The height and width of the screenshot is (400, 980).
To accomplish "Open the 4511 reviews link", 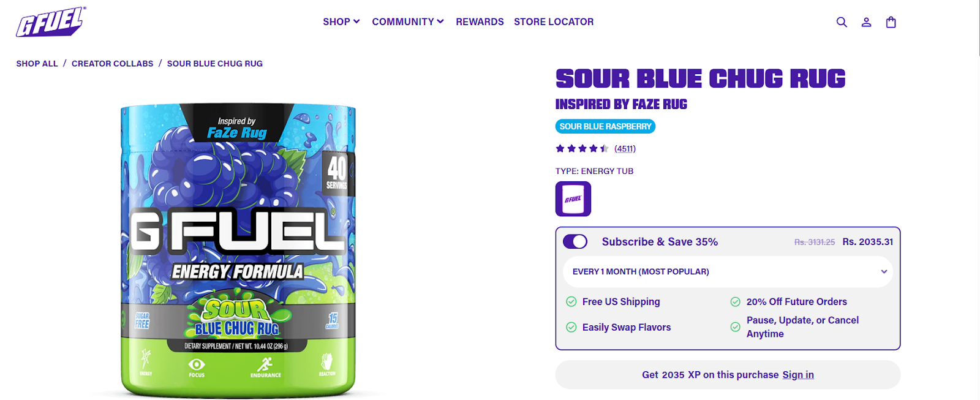I will (x=625, y=148).
